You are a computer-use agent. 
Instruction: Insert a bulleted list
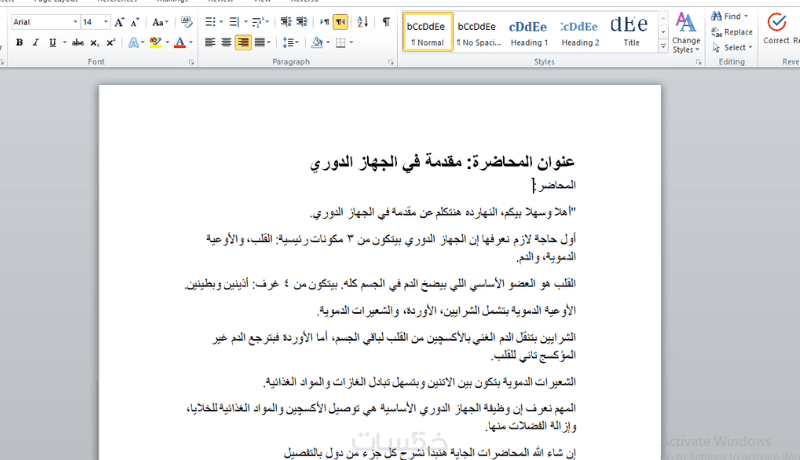(210, 22)
